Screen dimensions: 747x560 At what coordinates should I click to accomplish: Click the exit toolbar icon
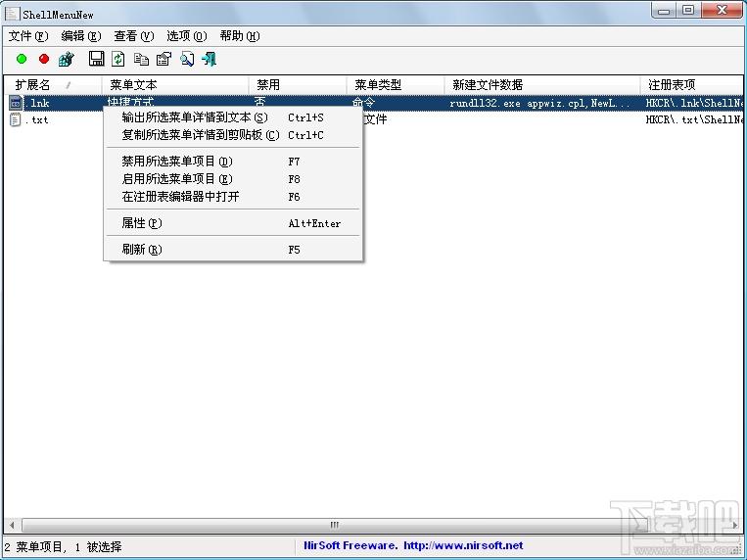pos(210,59)
